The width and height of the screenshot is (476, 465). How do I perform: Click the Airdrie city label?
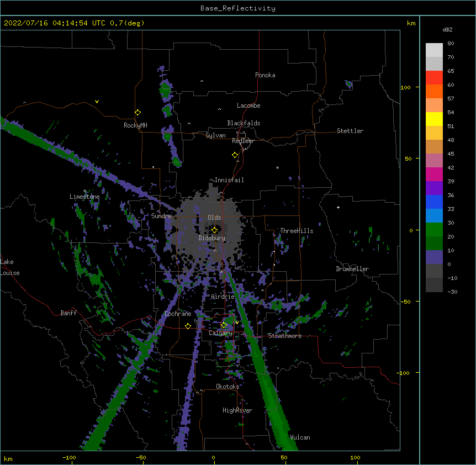coord(223,297)
